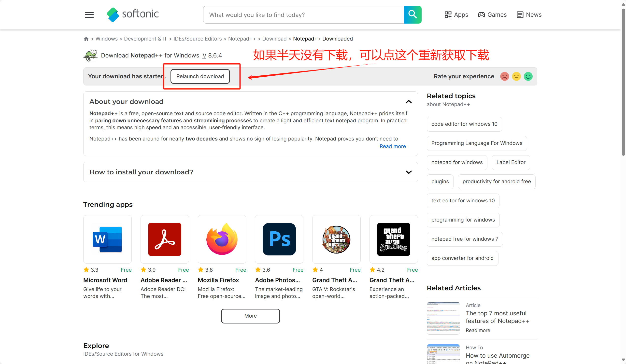Click the Notepad++ chameleon icon

click(x=91, y=56)
